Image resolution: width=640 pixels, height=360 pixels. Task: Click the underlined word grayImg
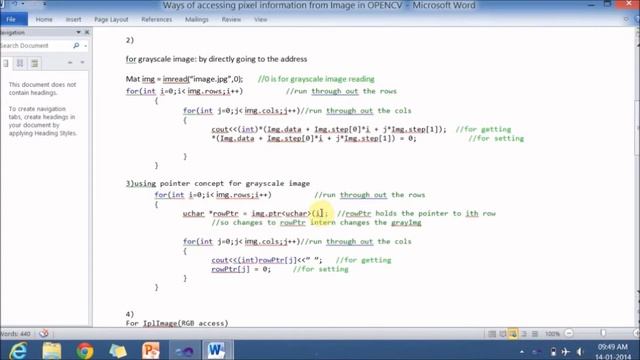pyautogui.click(x=406, y=222)
